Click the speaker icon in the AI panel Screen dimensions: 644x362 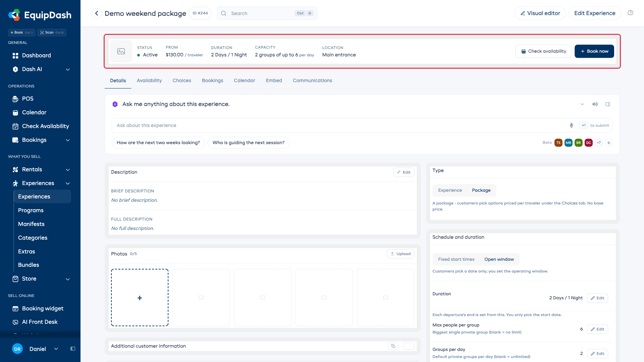pos(595,104)
